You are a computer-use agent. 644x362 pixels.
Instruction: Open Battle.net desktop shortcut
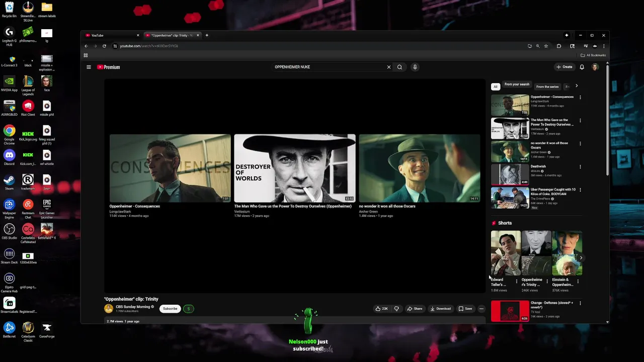(x=9, y=330)
